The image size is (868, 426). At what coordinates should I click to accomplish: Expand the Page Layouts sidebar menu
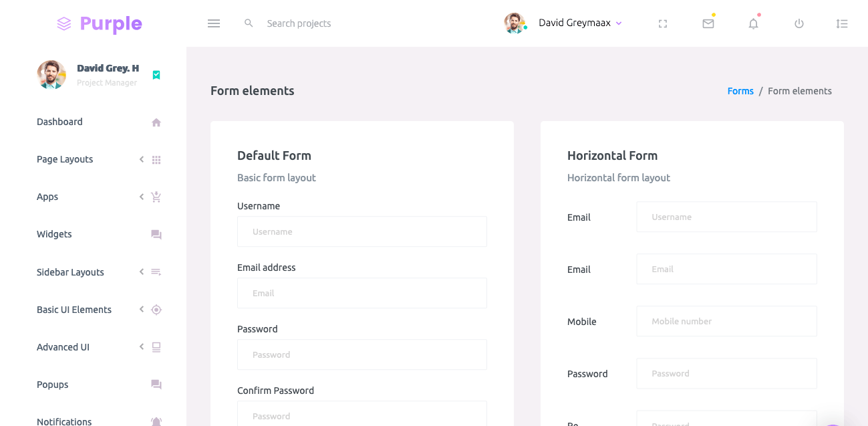pyautogui.click(x=65, y=159)
